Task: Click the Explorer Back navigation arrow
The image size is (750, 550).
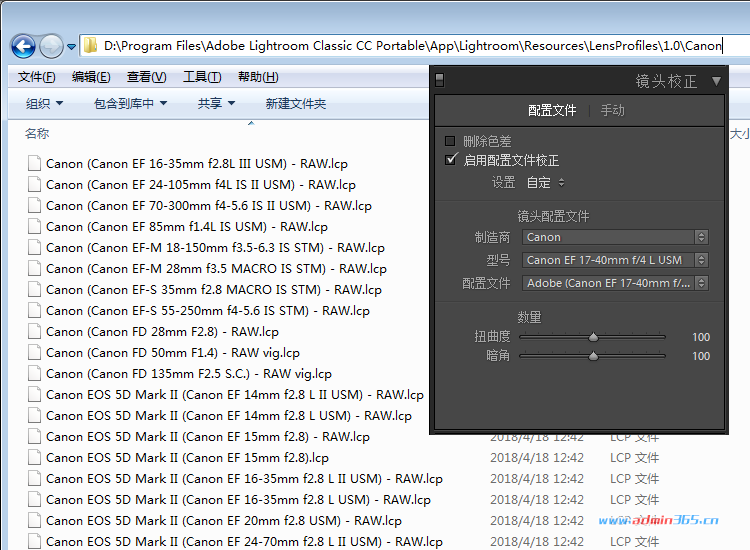Action: 23,46
